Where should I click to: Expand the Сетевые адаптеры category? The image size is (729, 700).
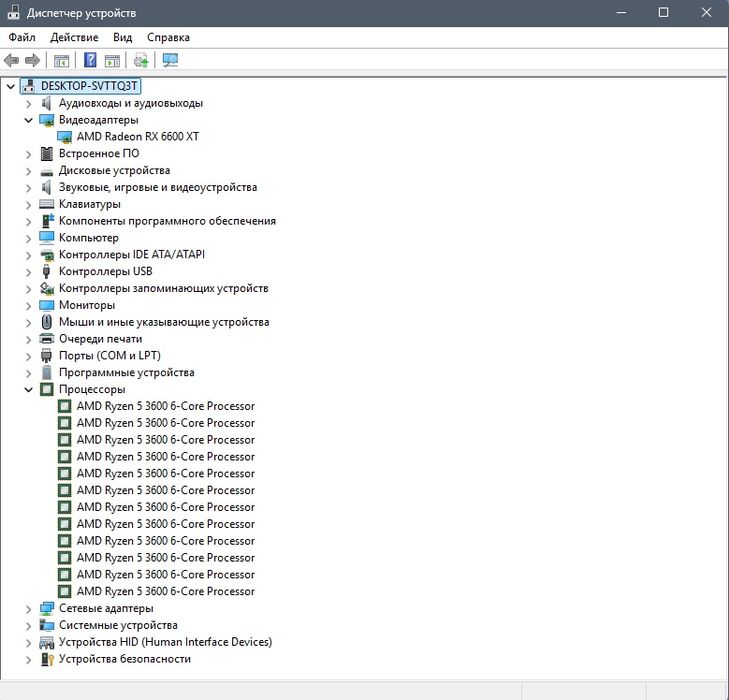pyautogui.click(x=28, y=609)
